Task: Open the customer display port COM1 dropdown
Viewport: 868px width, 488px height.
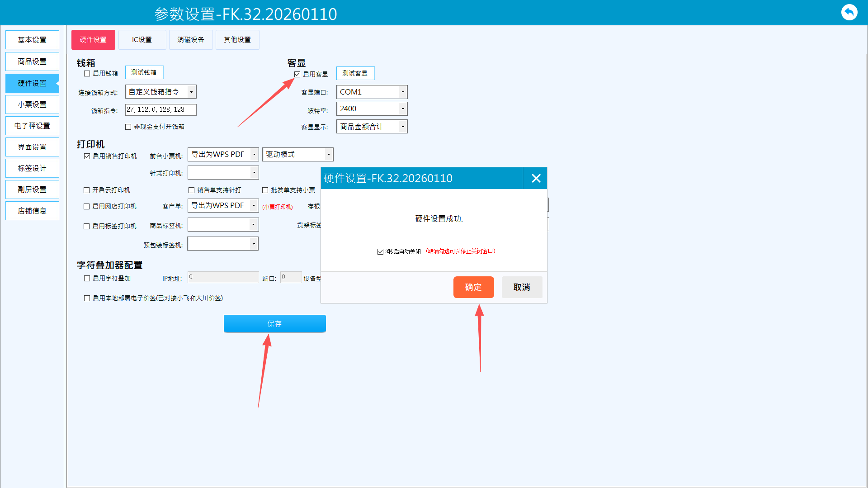Action: (x=372, y=92)
